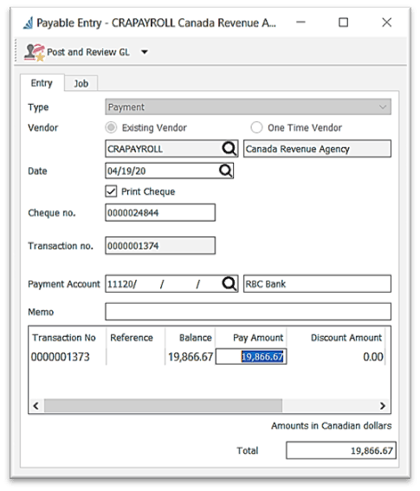420x491 pixels.
Task: Switch to the Job tab
Action: pyautogui.click(x=81, y=83)
